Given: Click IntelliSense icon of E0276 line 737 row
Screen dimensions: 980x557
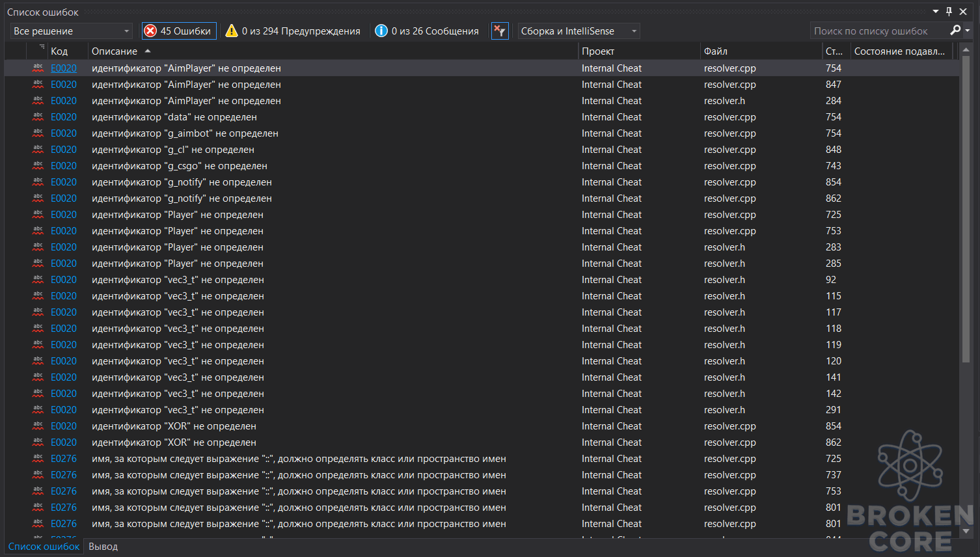Looking at the screenshot, I should click(38, 474).
